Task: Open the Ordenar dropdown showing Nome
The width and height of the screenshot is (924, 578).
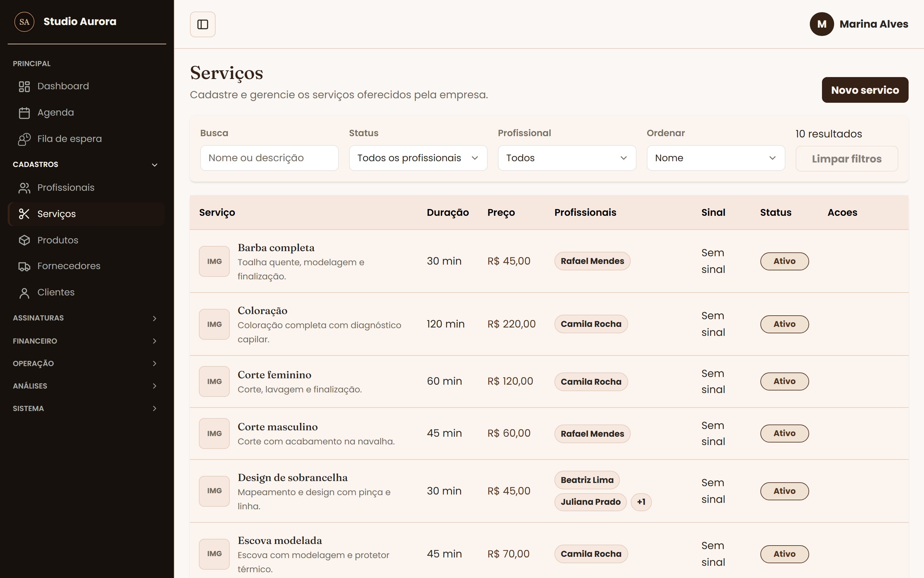Action: point(715,158)
